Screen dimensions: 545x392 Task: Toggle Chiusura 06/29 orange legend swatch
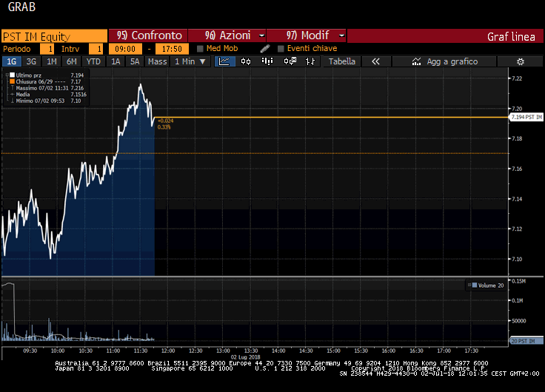12,81
